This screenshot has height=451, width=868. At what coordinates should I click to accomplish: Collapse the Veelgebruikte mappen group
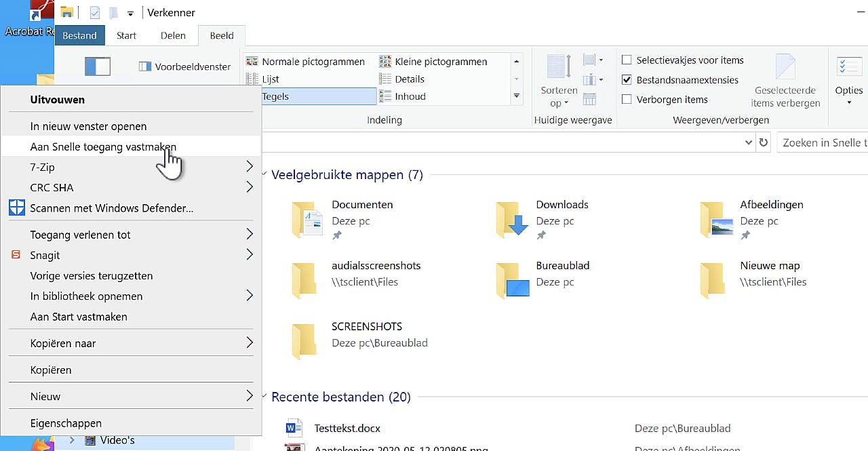coord(263,175)
